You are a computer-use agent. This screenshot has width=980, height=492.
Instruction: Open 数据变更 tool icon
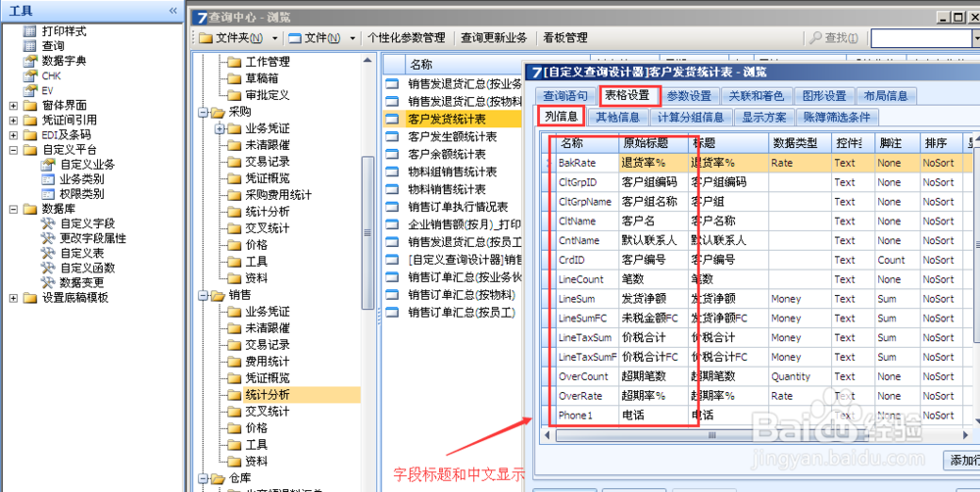(x=48, y=282)
